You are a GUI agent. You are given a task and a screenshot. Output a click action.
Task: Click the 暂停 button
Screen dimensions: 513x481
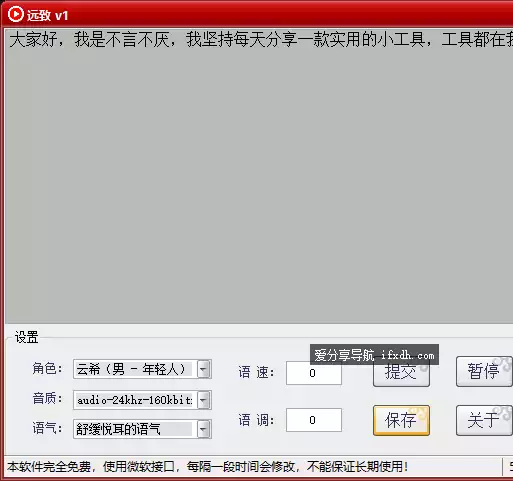tap(484, 371)
